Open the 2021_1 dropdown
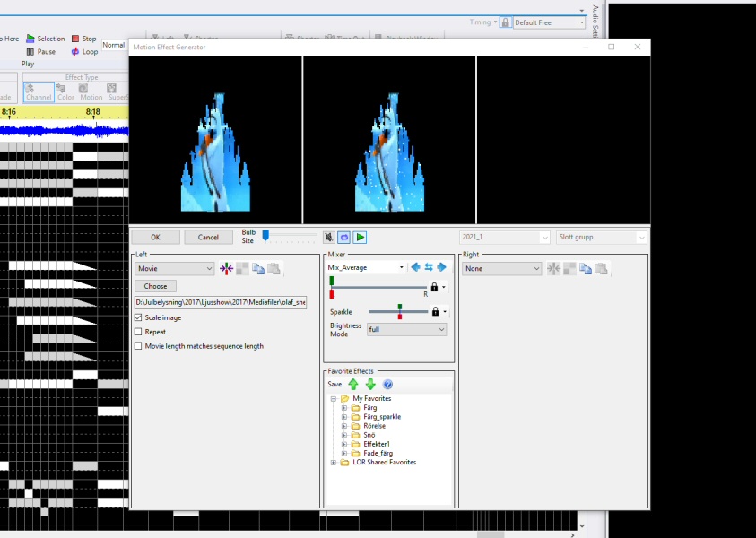The image size is (756, 538). coord(504,238)
